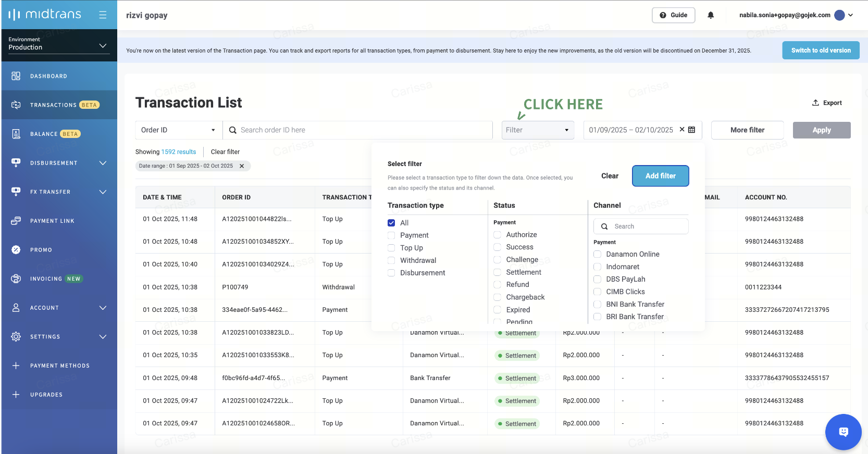Image resolution: width=868 pixels, height=454 pixels.
Task: Open the chat support bubble
Action: point(844,432)
